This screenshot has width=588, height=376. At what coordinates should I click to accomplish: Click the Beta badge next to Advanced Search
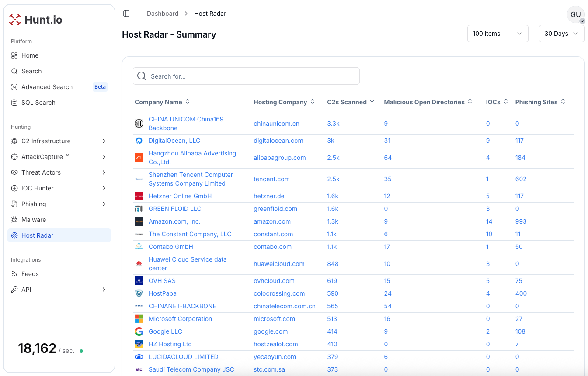100,87
